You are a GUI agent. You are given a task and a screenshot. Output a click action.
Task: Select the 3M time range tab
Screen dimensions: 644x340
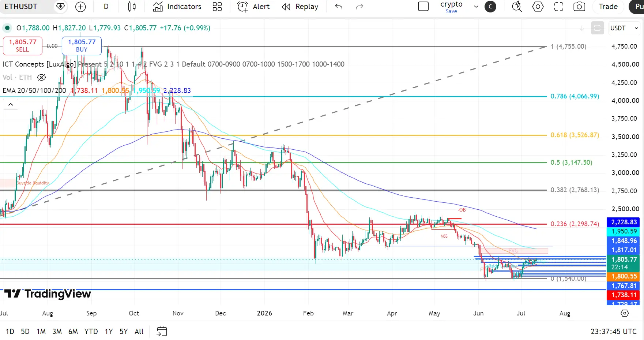(x=57, y=332)
